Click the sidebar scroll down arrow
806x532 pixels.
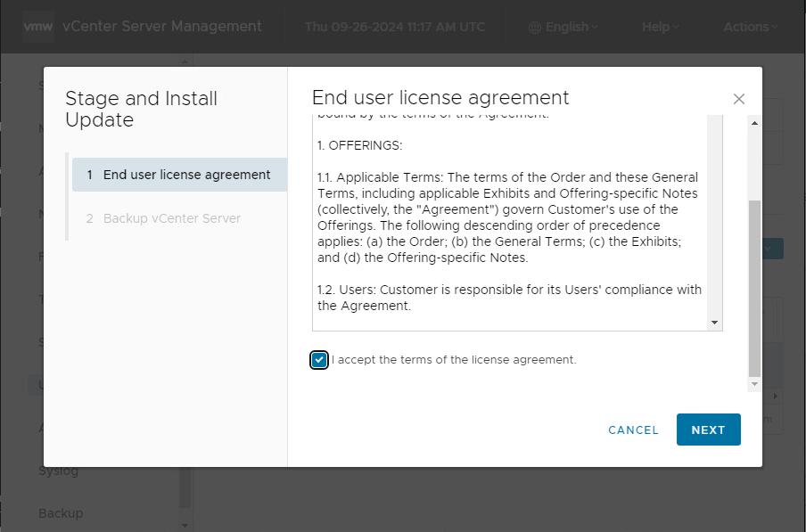point(185,526)
